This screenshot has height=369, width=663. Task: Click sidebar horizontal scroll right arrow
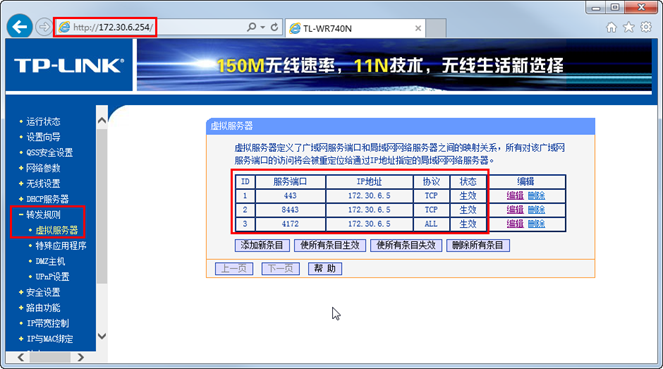tap(81, 357)
